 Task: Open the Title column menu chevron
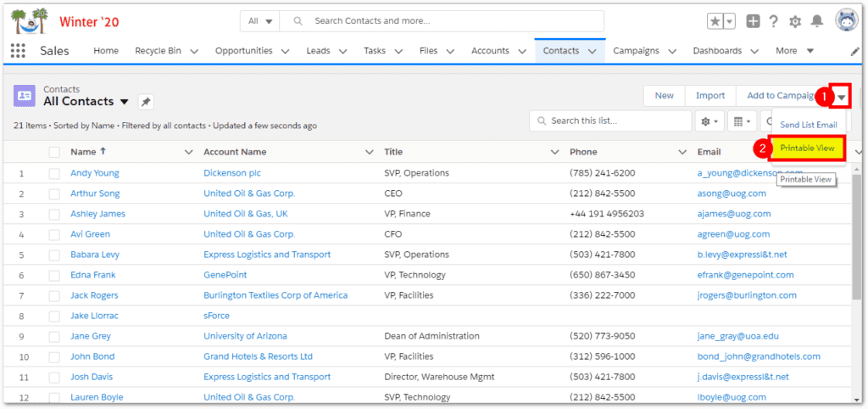point(554,152)
